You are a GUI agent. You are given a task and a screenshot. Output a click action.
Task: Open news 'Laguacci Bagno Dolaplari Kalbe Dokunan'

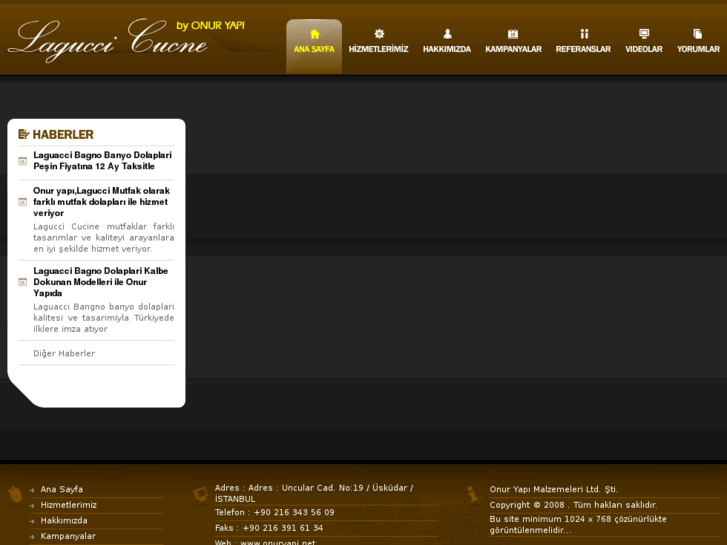[101, 282]
